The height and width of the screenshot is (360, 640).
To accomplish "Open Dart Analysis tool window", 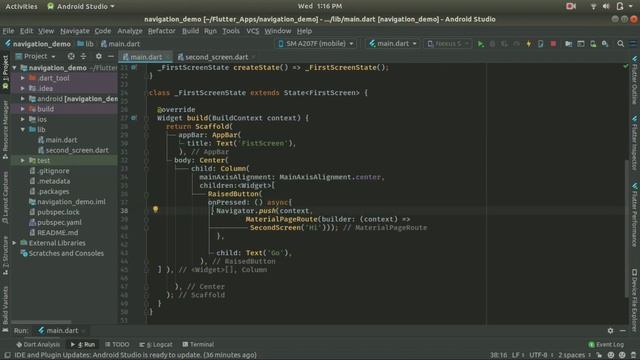I will (x=38, y=344).
